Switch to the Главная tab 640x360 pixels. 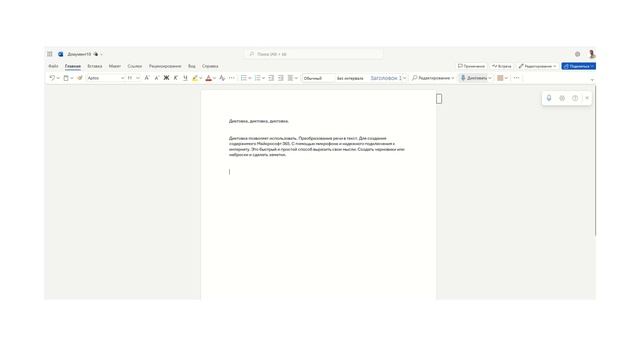(73, 66)
